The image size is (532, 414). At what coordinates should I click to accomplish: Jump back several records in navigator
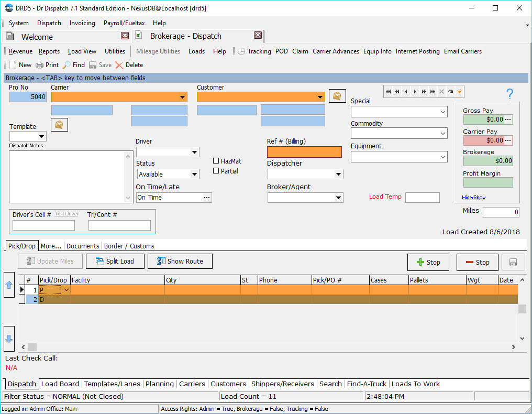tap(397, 91)
